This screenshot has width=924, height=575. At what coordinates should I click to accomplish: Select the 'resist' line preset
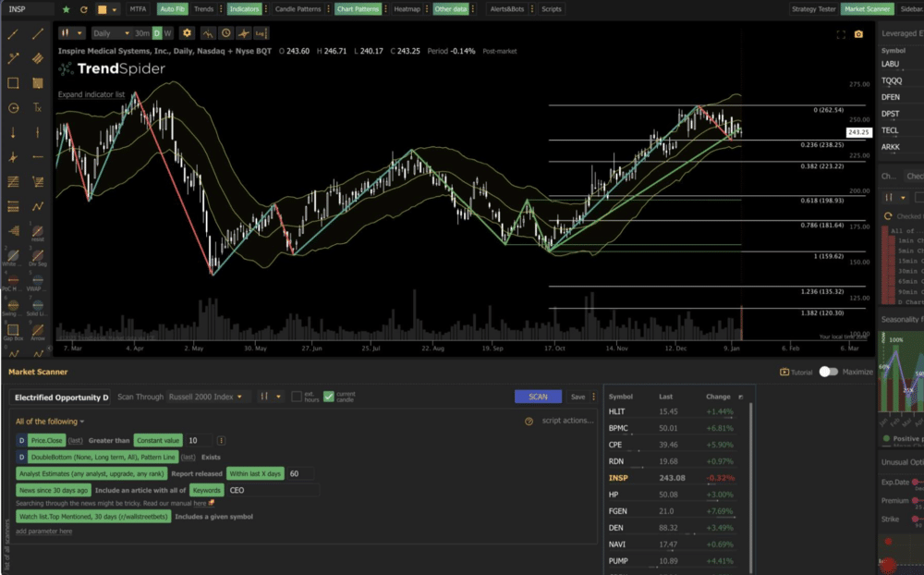[x=38, y=232]
